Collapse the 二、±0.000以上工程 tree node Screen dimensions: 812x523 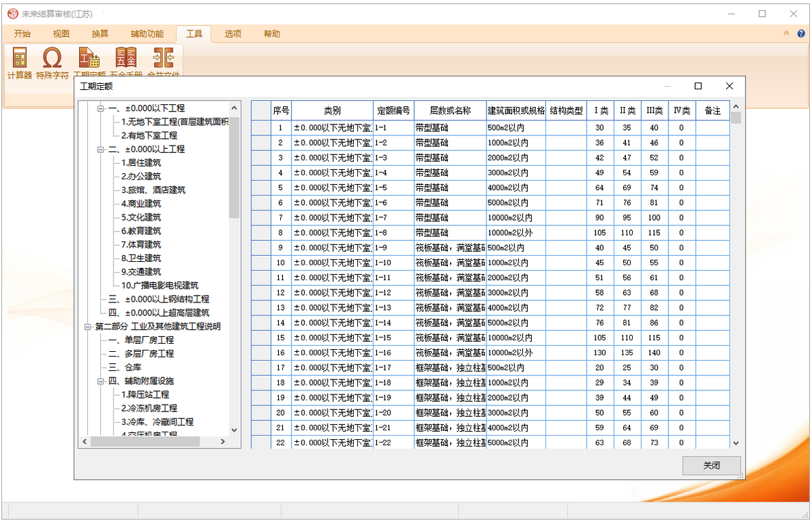pos(100,149)
